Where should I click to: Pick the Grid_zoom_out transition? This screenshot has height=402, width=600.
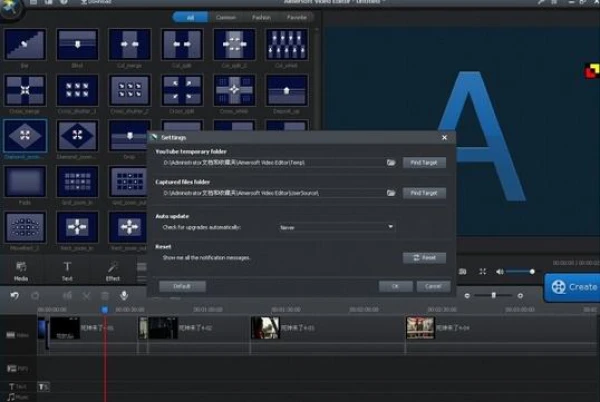[x=128, y=181]
